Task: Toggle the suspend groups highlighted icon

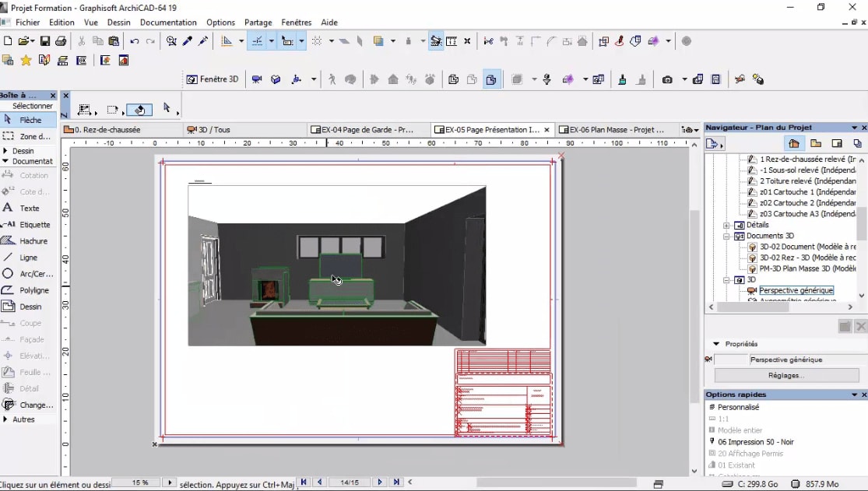Action: (x=436, y=41)
